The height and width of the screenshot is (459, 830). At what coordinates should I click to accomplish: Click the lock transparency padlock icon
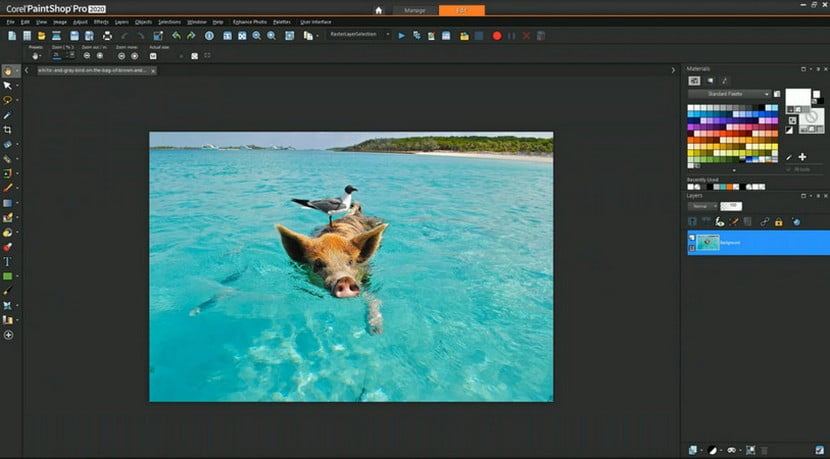click(779, 222)
